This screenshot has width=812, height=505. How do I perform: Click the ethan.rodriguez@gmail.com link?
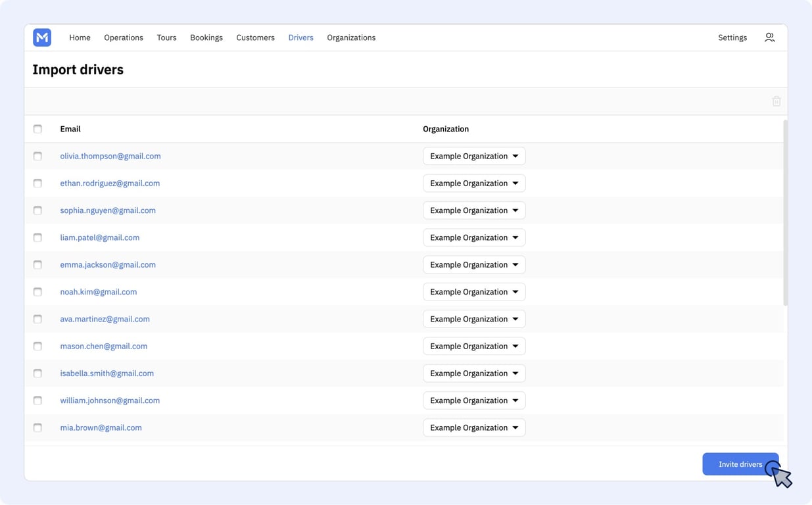click(x=110, y=183)
